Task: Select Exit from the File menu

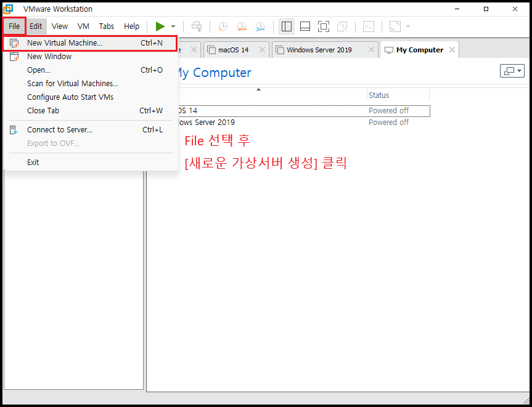Action: [x=90, y=163]
